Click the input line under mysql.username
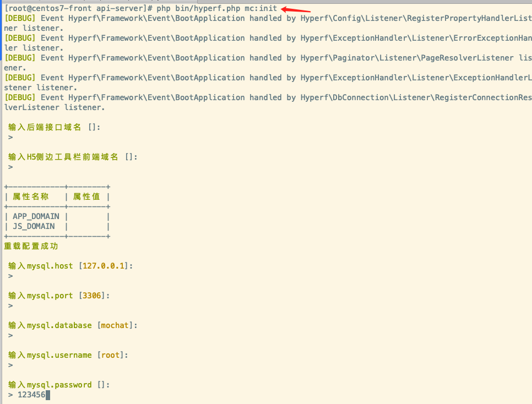The height and width of the screenshot is (404, 532). pyautogui.click(x=11, y=365)
